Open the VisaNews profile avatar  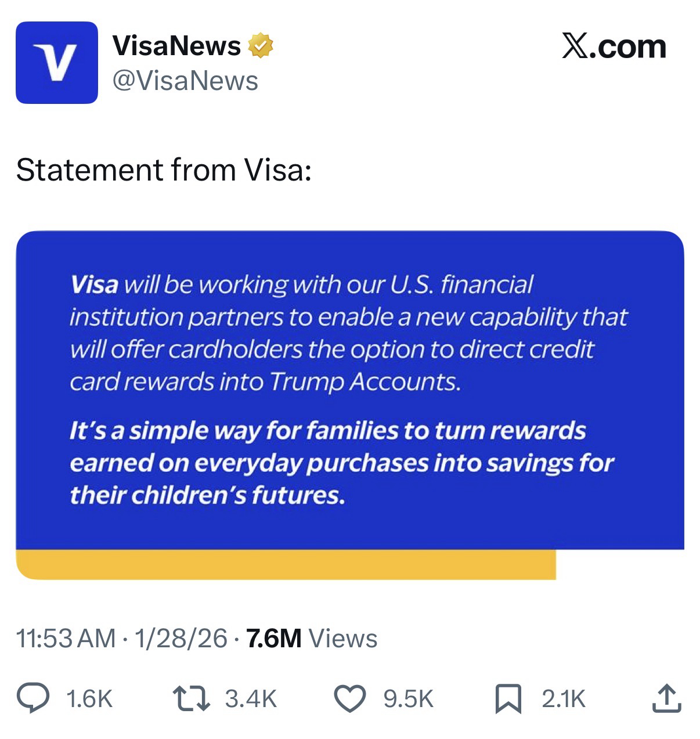56,63
